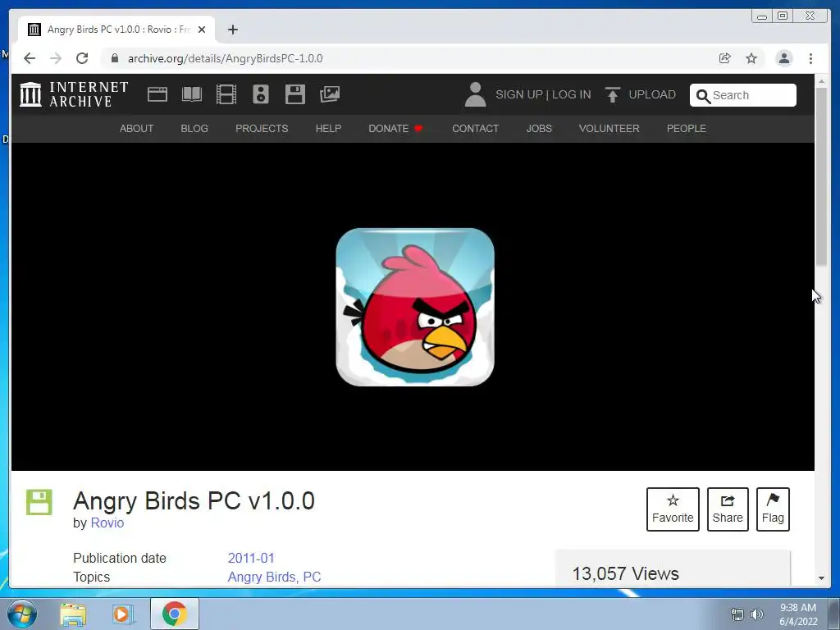Click the UPLOAD link text
This screenshot has width=840, height=630.
coord(652,95)
